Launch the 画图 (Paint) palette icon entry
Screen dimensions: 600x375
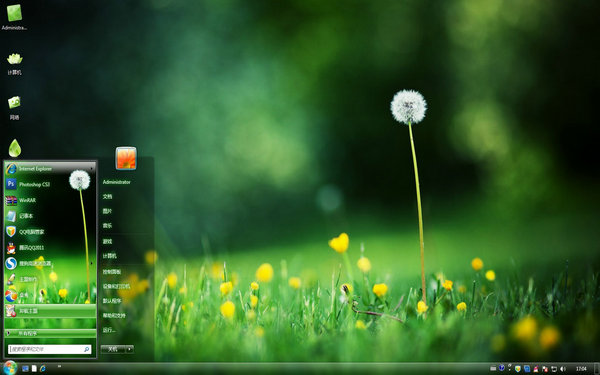click(x=50, y=295)
